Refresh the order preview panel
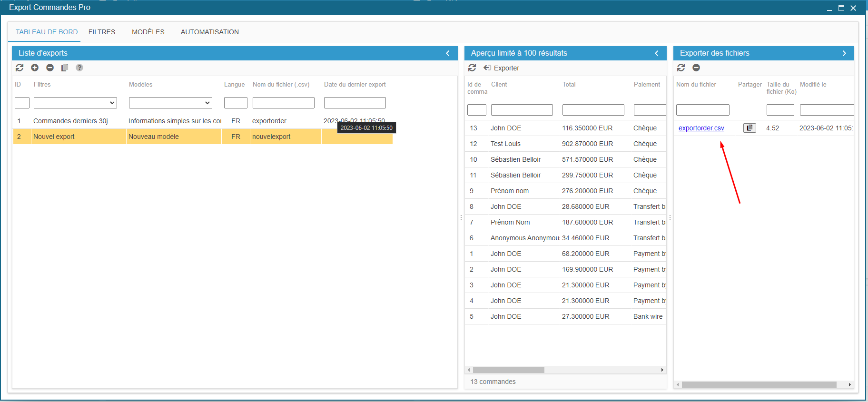This screenshot has width=868, height=402. point(472,68)
